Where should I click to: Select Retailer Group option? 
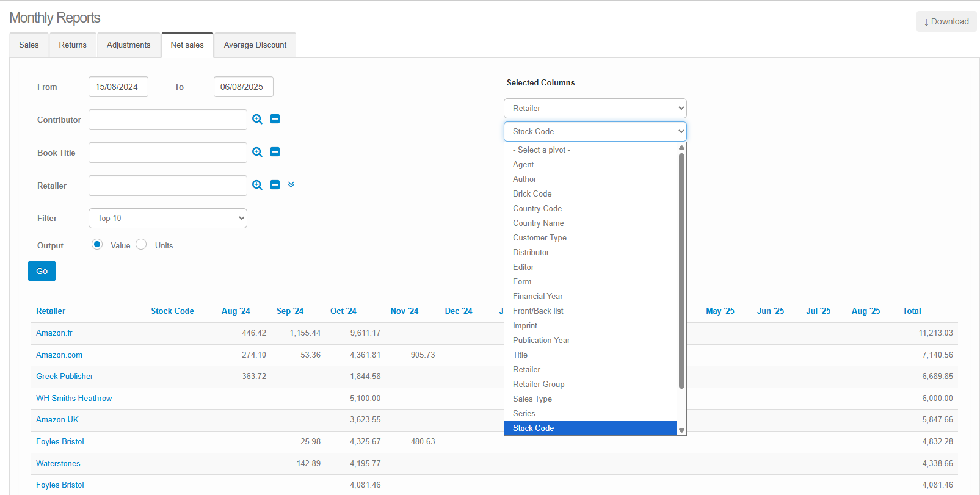pyautogui.click(x=590, y=384)
